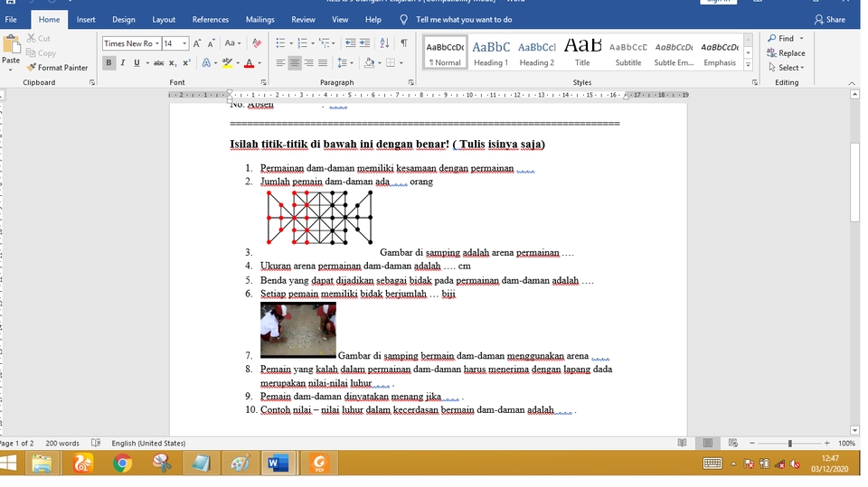Apply the Title style
Viewport: 868px width, 487px height.
click(582, 53)
